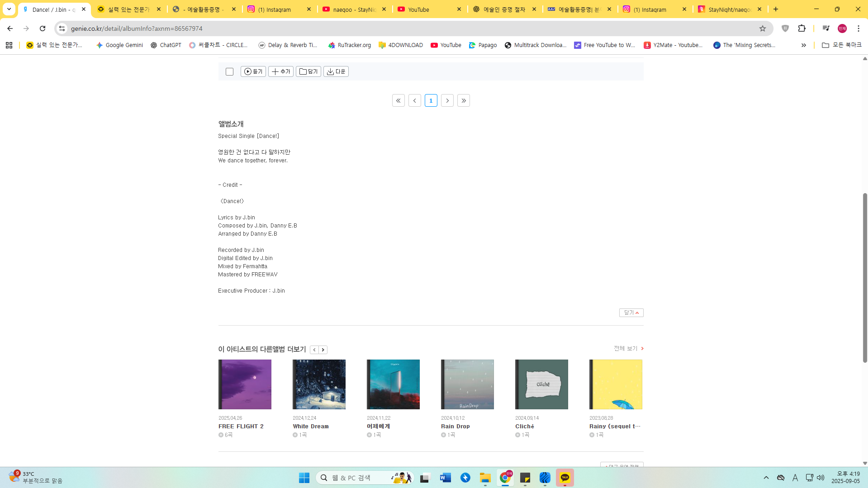
Task: Reload the Genie album page
Action: point(43,28)
